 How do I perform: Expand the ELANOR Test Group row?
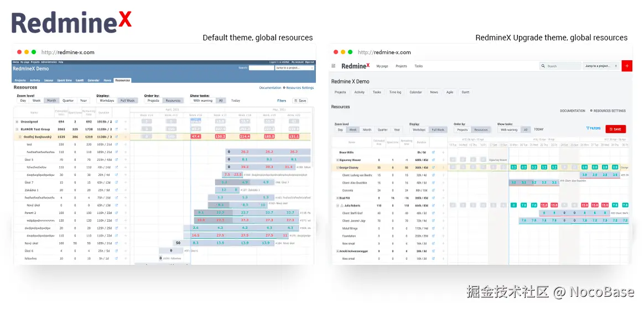pos(17,129)
